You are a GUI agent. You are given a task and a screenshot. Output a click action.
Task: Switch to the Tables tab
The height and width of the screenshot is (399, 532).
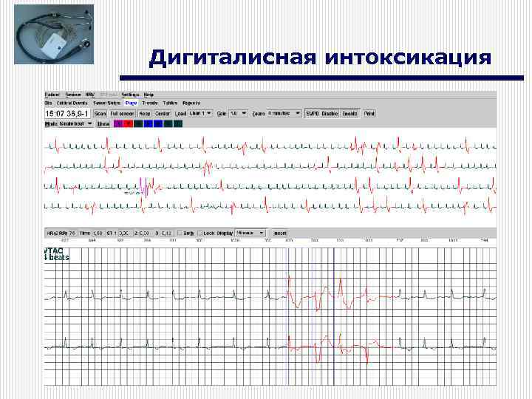pos(170,103)
